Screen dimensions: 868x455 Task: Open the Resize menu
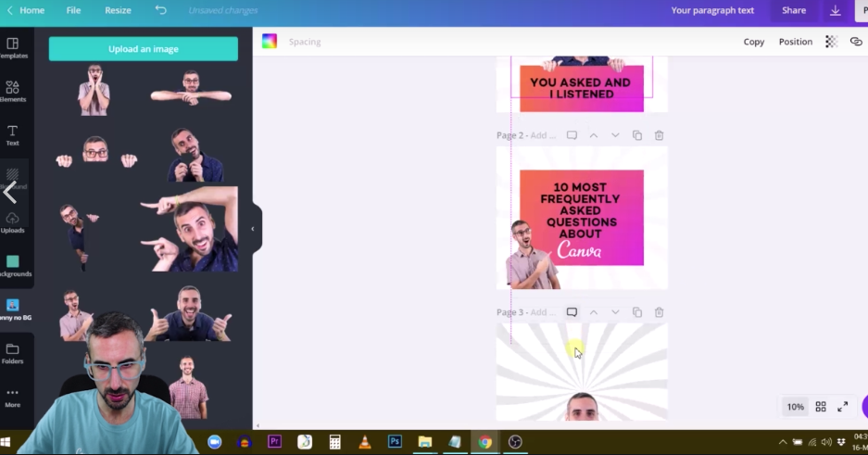[118, 10]
